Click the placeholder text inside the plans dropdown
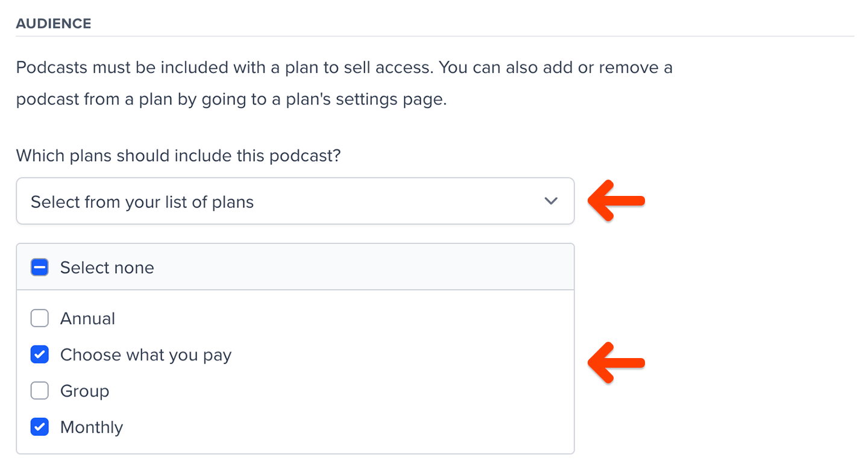This screenshot has width=868, height=472. (x=142, y=201)
